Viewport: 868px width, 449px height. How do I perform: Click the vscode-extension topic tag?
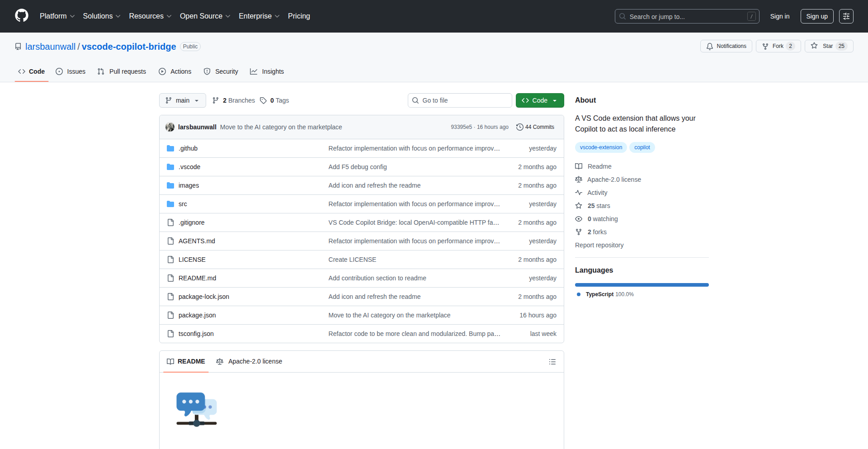tap(601, 147)
